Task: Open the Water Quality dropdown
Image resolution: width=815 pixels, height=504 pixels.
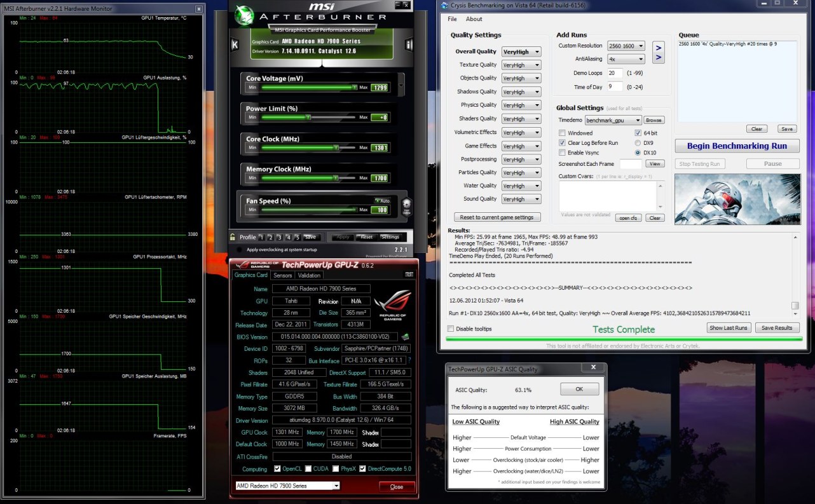Action: pos(521,186)
